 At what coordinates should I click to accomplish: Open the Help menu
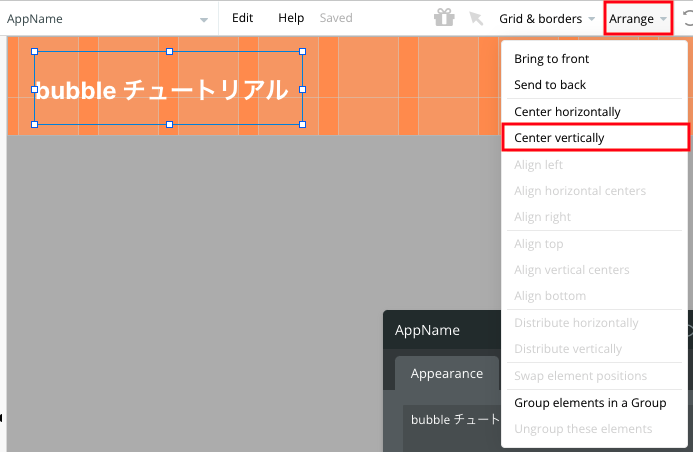[291, 18]
